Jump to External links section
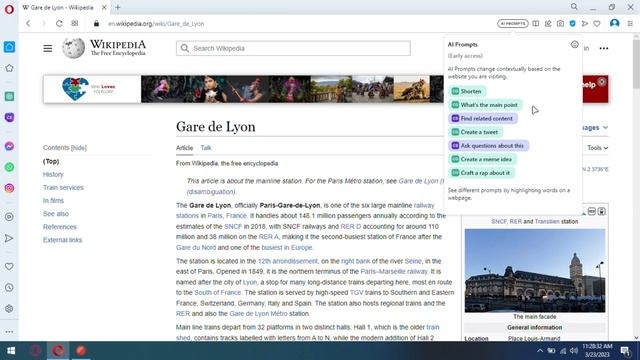The height and width of the screenshot is (360, 640). pyautogui.click(x=62, y=240)
